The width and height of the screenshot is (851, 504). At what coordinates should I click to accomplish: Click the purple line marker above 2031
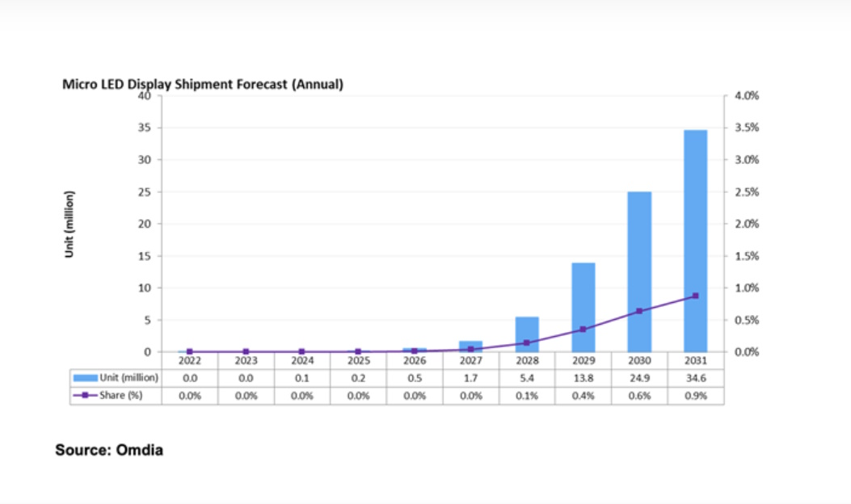click(695, 296)
